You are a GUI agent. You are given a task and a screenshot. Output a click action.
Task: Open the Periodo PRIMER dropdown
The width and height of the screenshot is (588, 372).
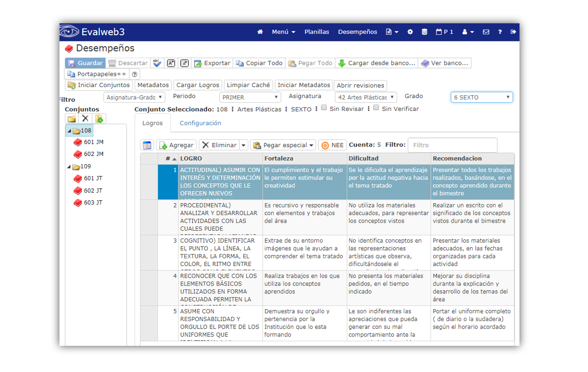250,97
